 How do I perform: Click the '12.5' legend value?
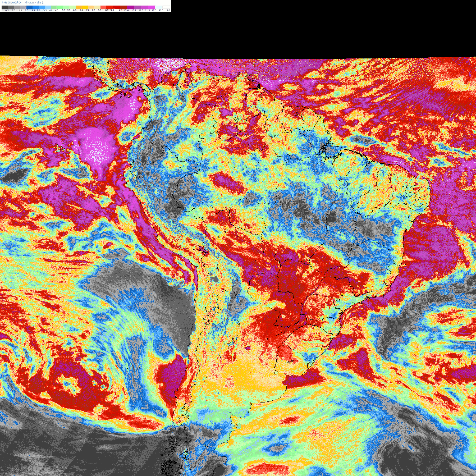pyautogui.click(x=161, y=10)
